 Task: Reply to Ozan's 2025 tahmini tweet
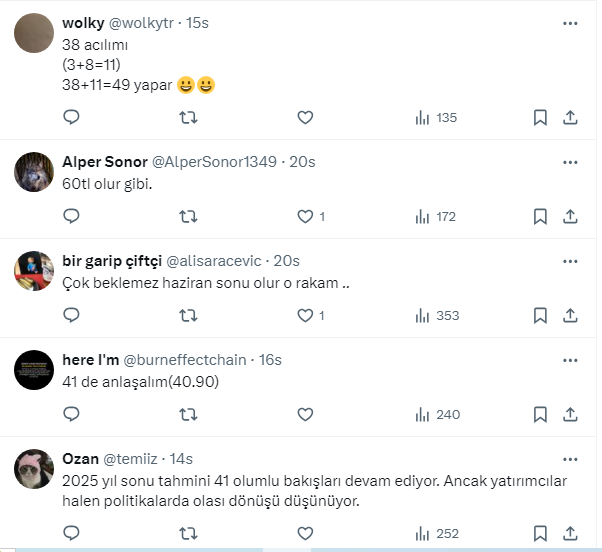pyautogui.click(x=72, y=534)
